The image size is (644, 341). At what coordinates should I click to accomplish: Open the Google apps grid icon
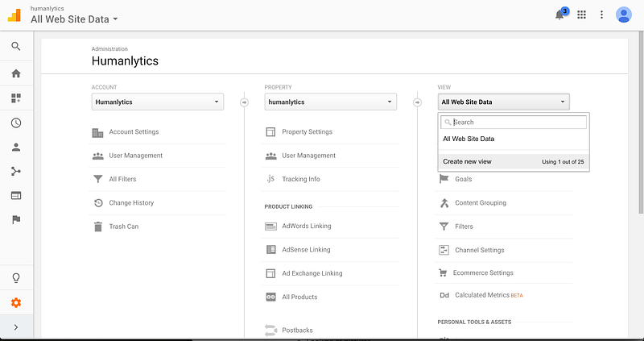tap(581, 15)
